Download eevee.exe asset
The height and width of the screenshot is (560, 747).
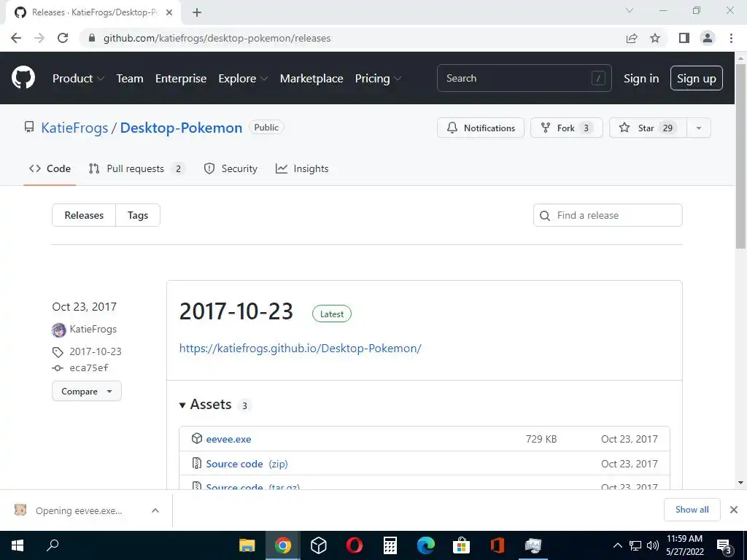[228, 439]
